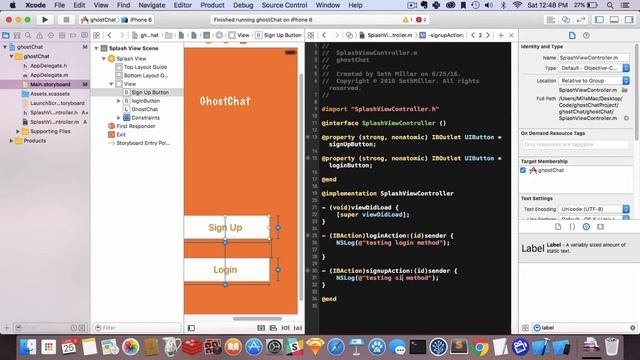Click the canvas vertical scrollbar
The width and height of the screenshot is (640, 360).
[x=301, y=187]
